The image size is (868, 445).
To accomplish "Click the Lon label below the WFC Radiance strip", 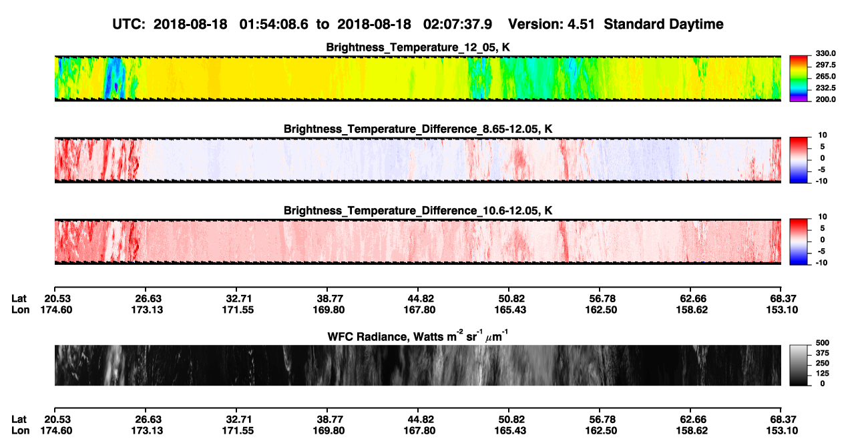I will [20, 430].
